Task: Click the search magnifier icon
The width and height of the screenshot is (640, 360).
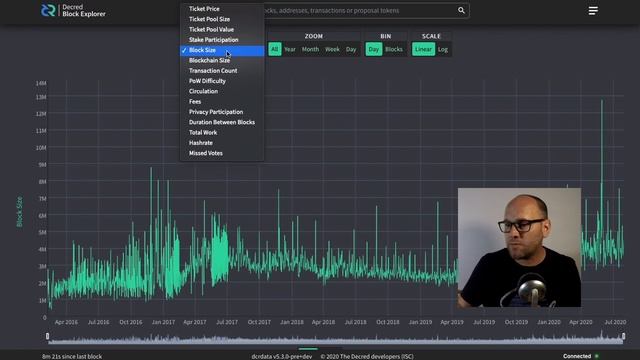Action: tap(461, 11)
